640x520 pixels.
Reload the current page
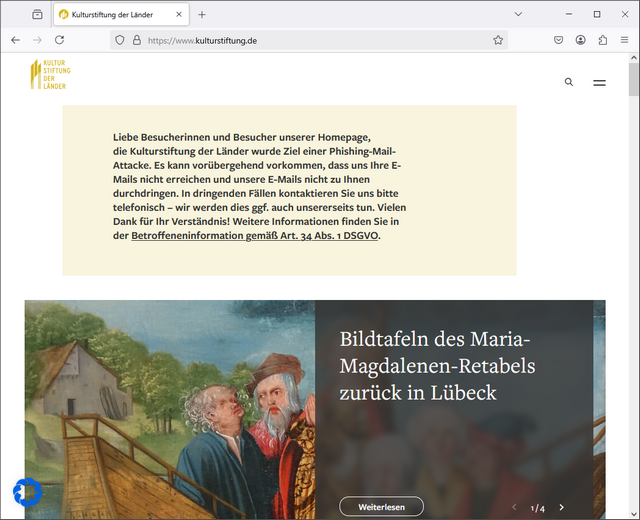pyautogui.click(x=60, y=40)
